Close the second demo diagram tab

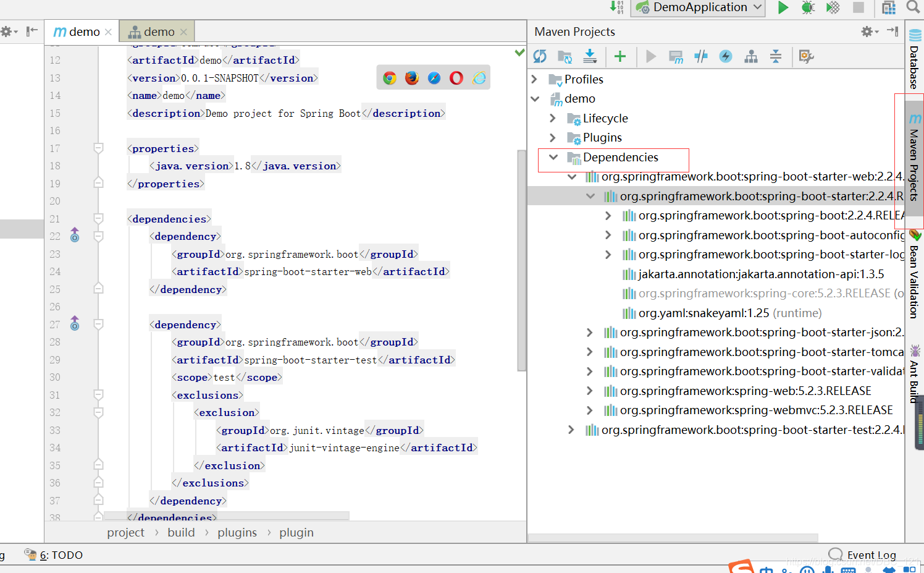[x=183, y=32]
